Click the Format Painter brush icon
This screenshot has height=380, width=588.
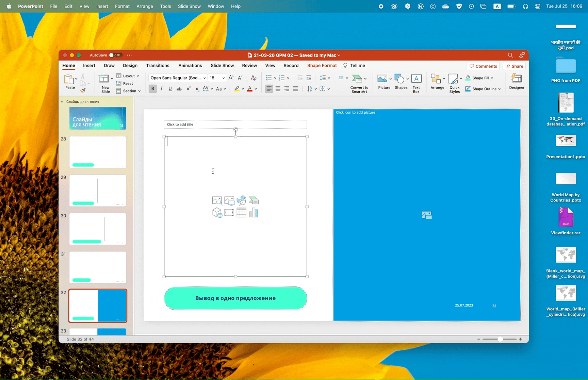point(83,90)
